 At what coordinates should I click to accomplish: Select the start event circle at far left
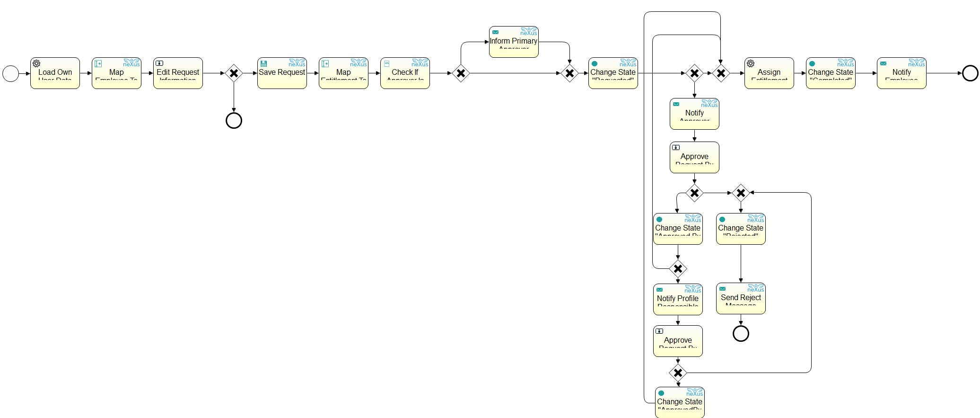[x=10, y=73]
